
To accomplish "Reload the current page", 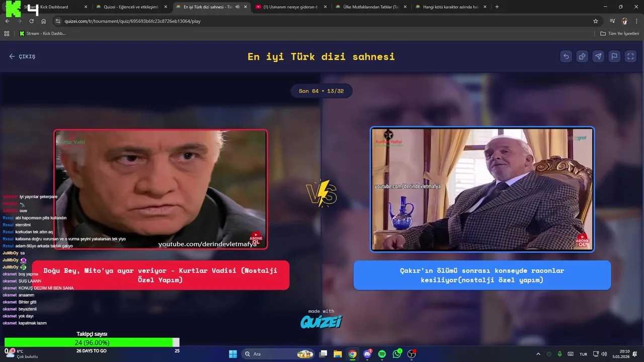I will tap(31, 21).
